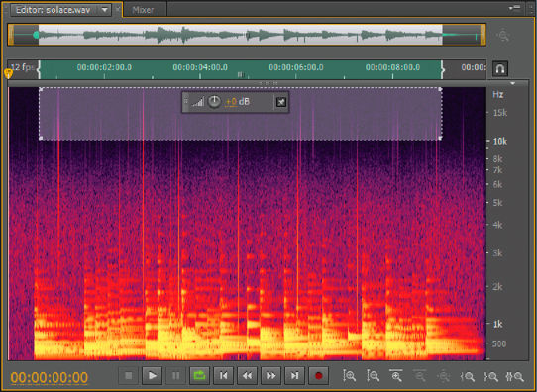The image size is (537, 392).
Task: Click the Stop button in transport
Action: click(x=129, y=376)
